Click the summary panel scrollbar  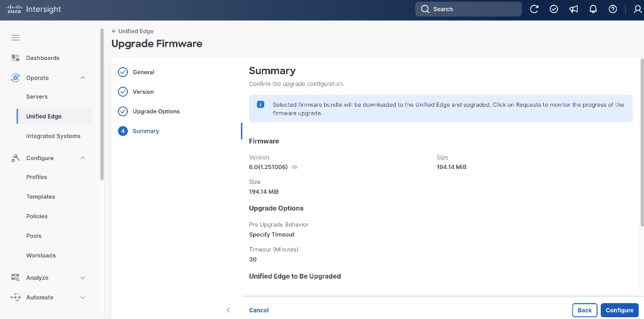pos(642,142)
